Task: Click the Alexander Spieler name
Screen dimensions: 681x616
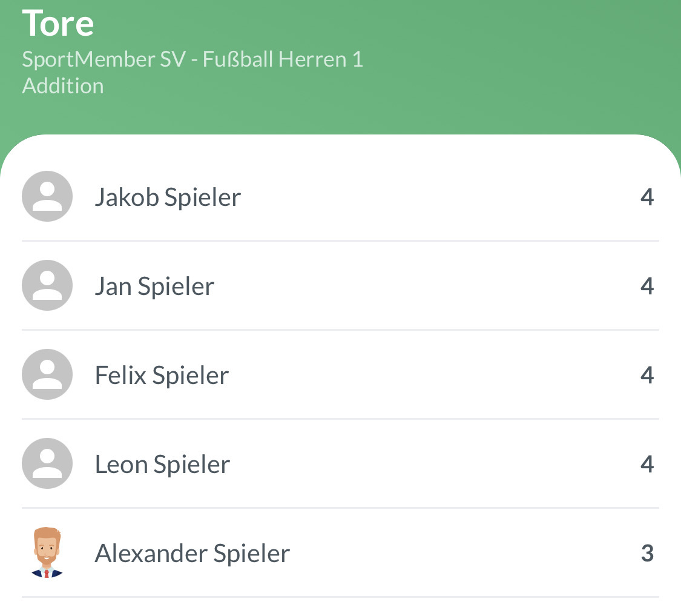Action: [x=192, y=554]
